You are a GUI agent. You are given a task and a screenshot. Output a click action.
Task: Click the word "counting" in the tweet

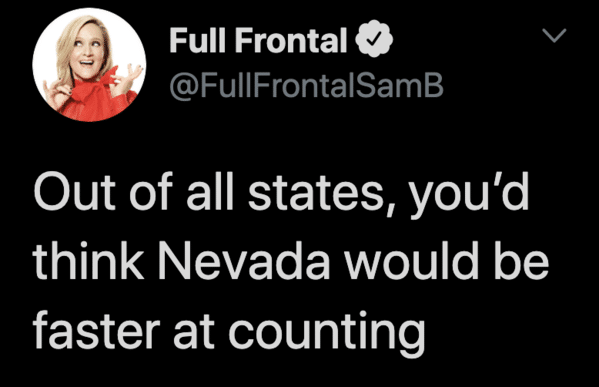click(327, 331)
